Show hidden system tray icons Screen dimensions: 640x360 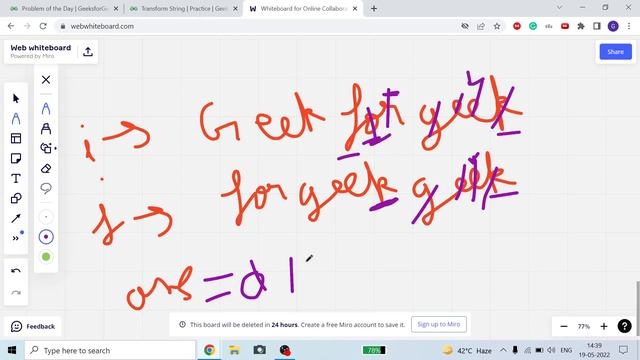(503, 350)
